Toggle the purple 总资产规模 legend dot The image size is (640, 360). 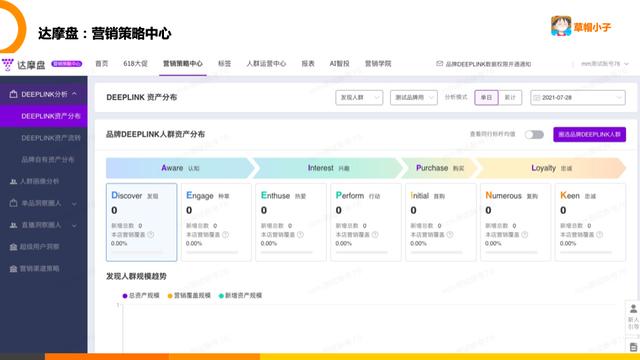tap(125, 296)
